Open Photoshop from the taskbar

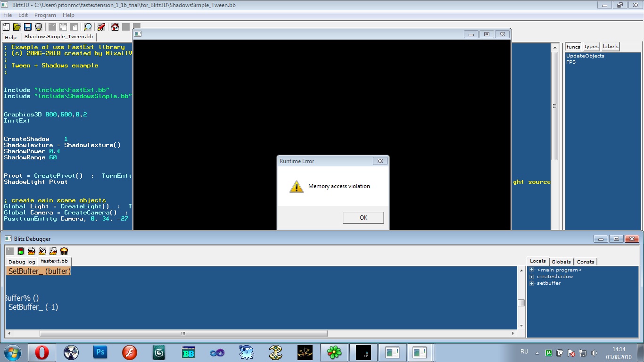point(100,352)
